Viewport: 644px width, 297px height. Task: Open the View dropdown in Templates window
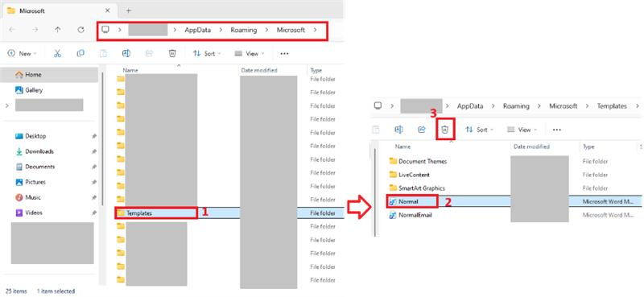click(x=522, y=130)
